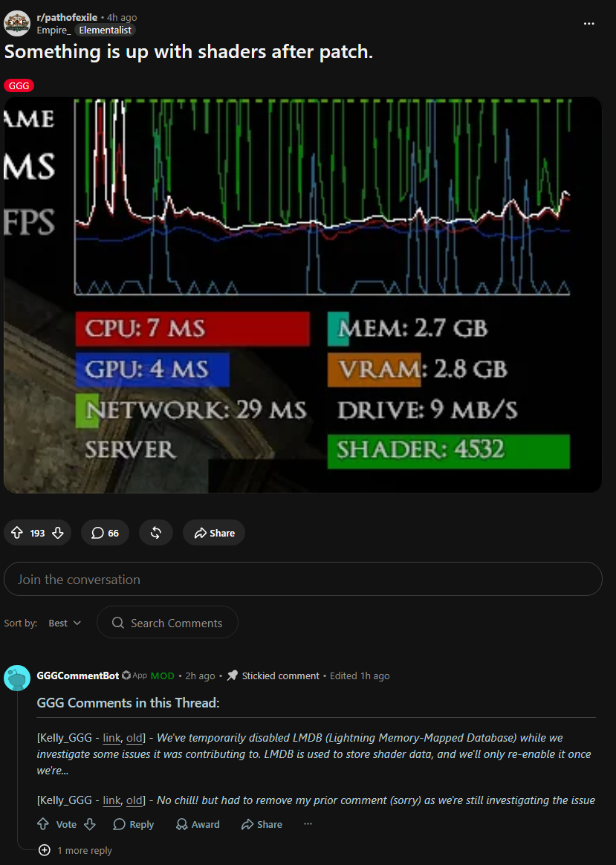Upvote the post

click(x=17, y=533)
